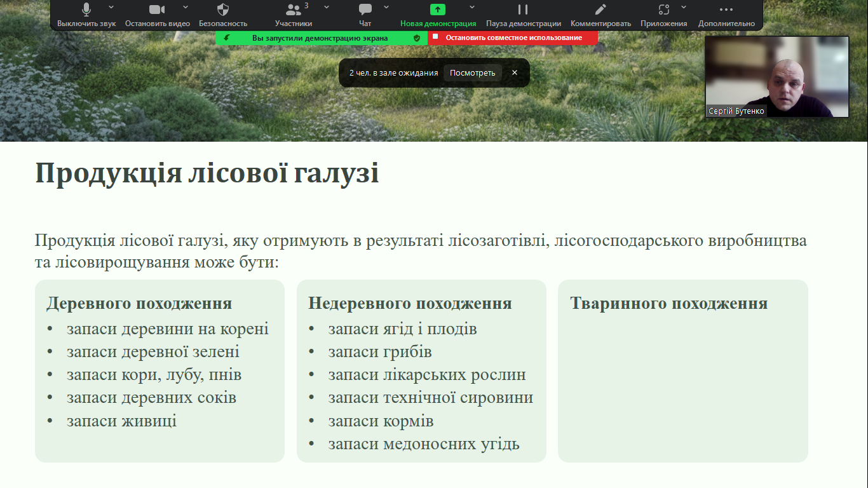Open the Участники participants panel
The image size is (868, 488).
click(x=293, y=10)
